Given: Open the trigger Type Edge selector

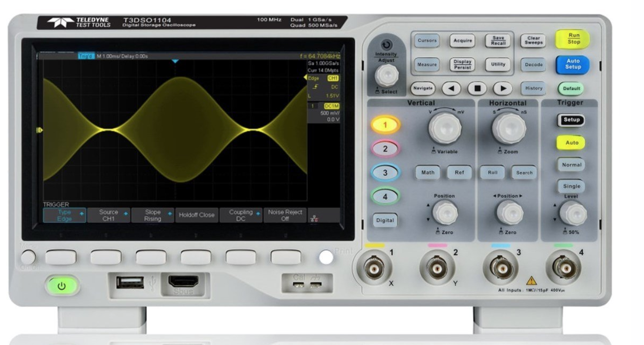Looking at the screenshot, I should pos(64,215).
